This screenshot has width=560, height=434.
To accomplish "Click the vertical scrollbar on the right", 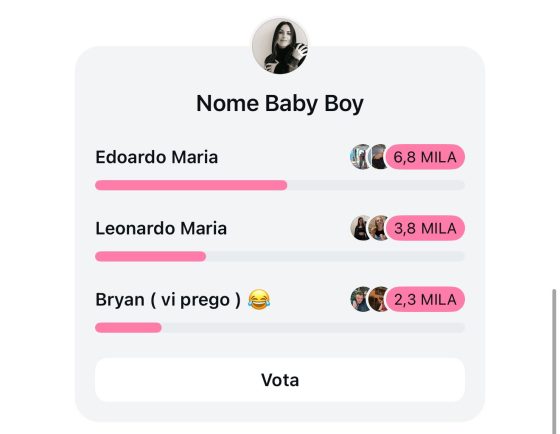I will (x=554, y=361).
